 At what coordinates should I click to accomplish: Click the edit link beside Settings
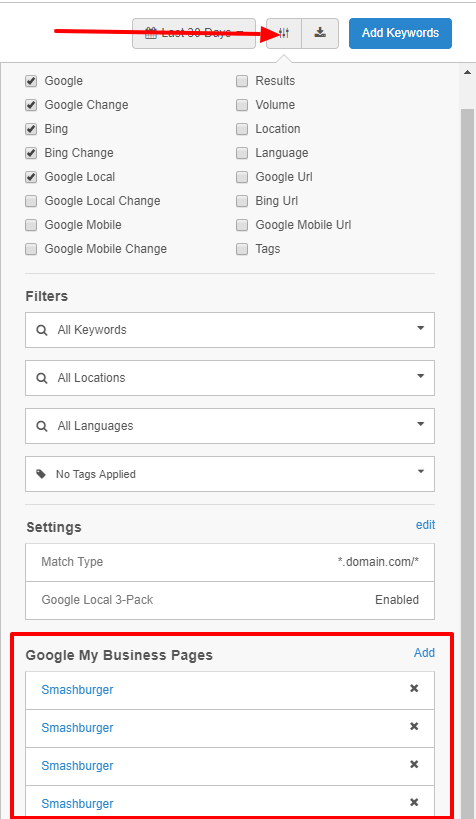[x=425, y=525]
